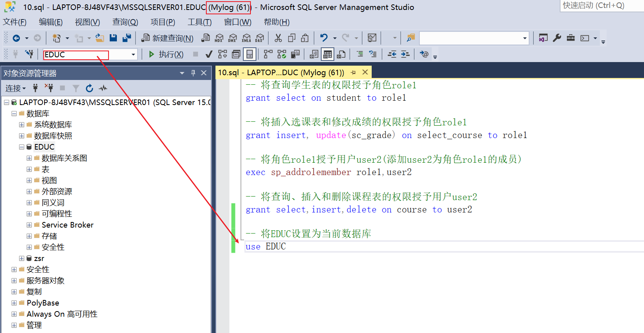Click the Query Options icon
The image size is (644, 333).
coord(236,54)
